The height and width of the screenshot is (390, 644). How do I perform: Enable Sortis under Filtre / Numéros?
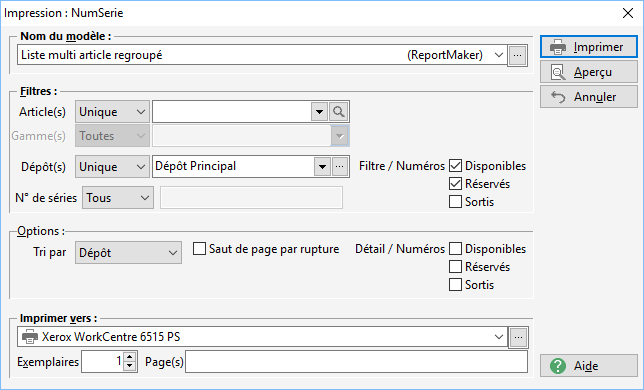455,202
